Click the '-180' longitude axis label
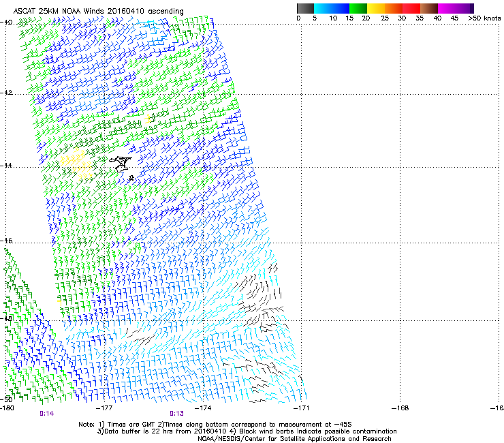The image size is (504, 443). click(x=7, y=408)
